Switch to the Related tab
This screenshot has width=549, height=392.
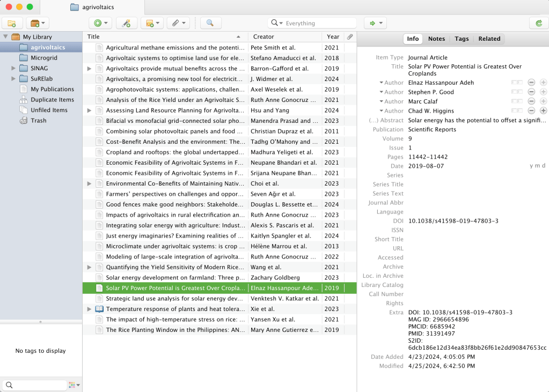[489, 39]
